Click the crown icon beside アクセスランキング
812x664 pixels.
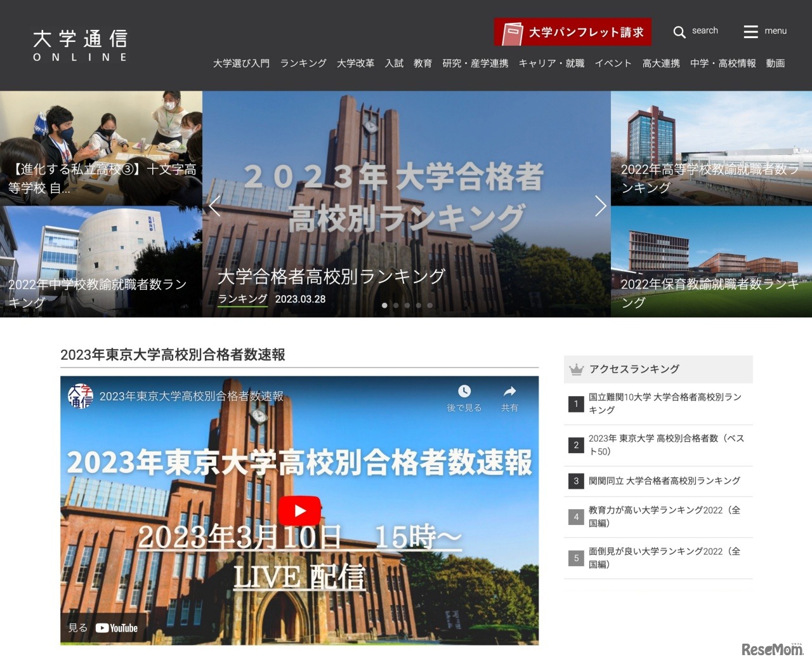coord(576,368)
